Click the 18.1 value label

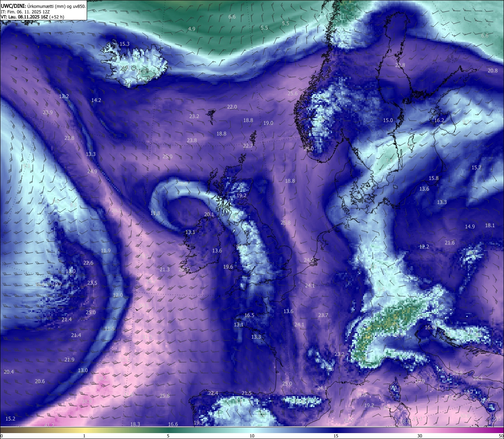490,226
